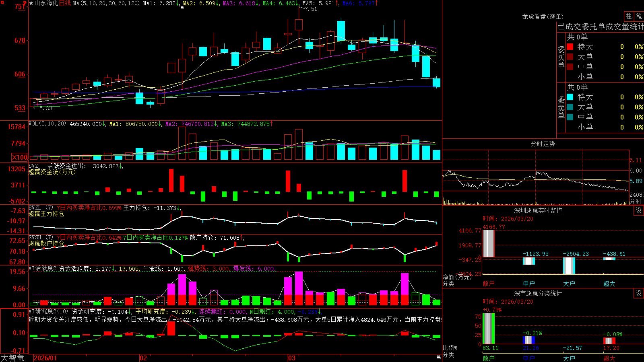
Task: Click the 02 month marker on time axis
Action: click(143, 358)
